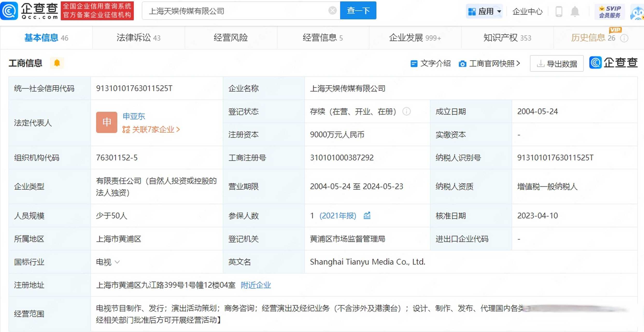Click the orange bell next to 工商信息
Viewport: 644px width, 332px height.
click(x=57, y=63)
